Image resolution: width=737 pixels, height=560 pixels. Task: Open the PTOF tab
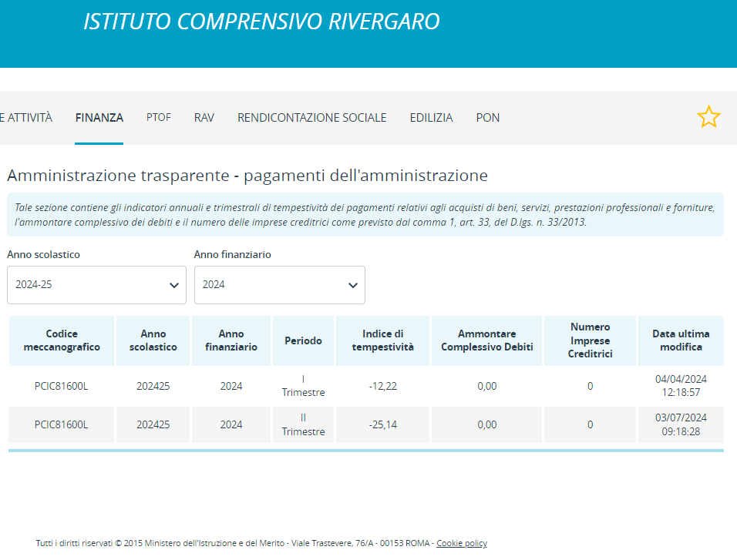click(159, 118)
